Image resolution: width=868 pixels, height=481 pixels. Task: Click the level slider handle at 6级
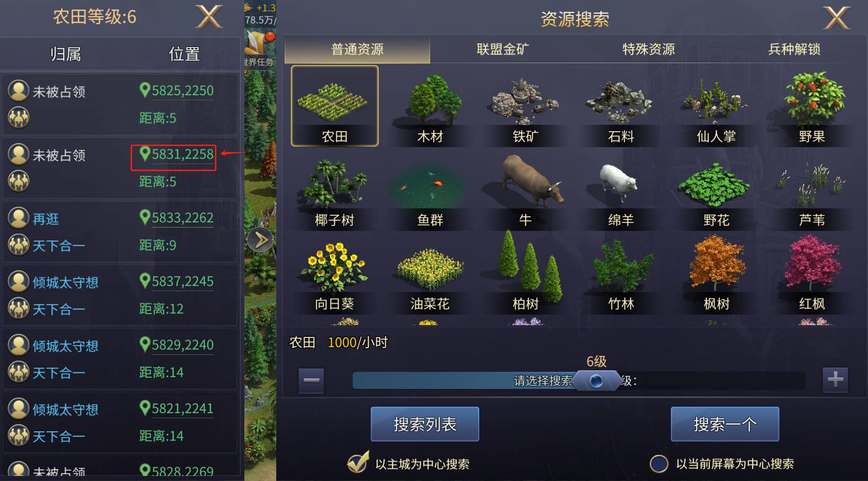(x=596, y=380)
